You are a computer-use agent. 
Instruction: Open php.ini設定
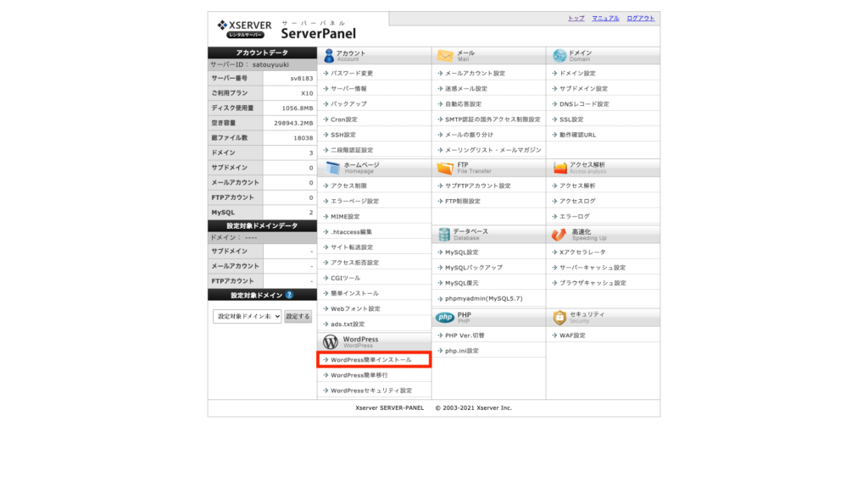click(462, 352)
